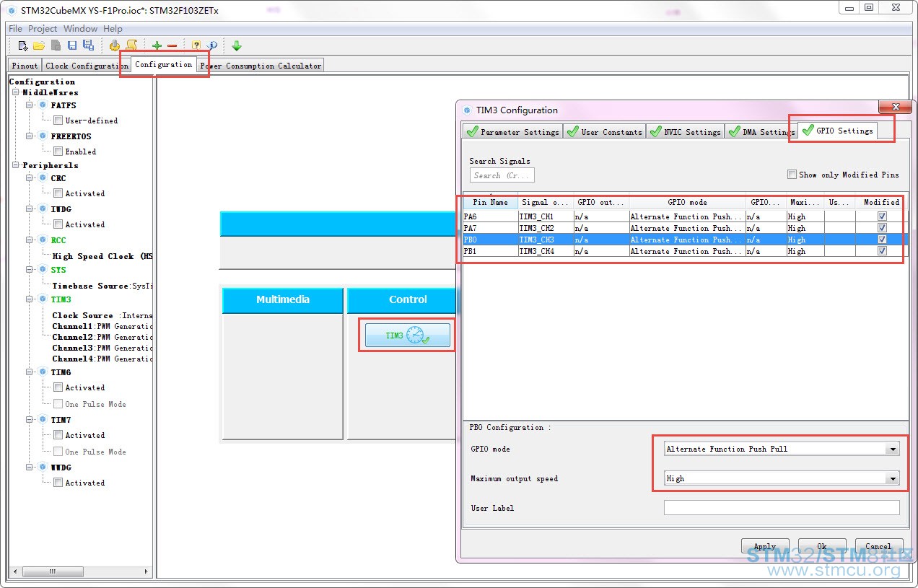Open the Power Consumption Calculator tab
The height and width of the screenshot is (588, 918).
pyautogui.click(x=261, y=66)
